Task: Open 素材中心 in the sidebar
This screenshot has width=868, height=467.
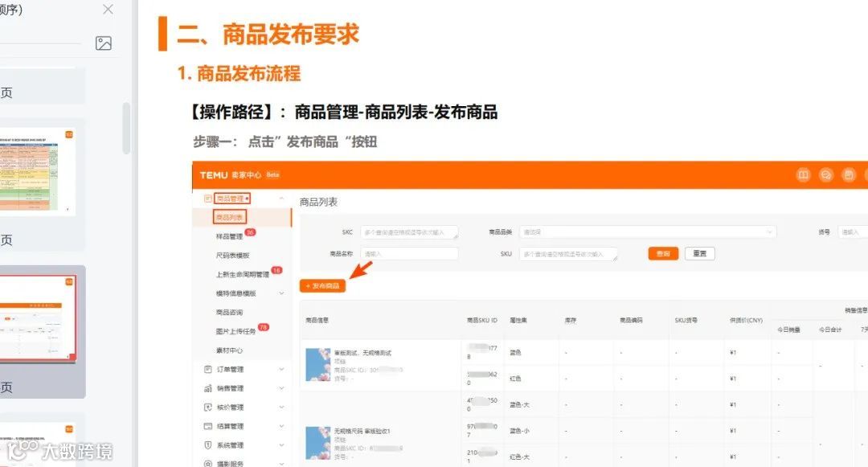Action: pyautogui.click(x=229, y=350)
